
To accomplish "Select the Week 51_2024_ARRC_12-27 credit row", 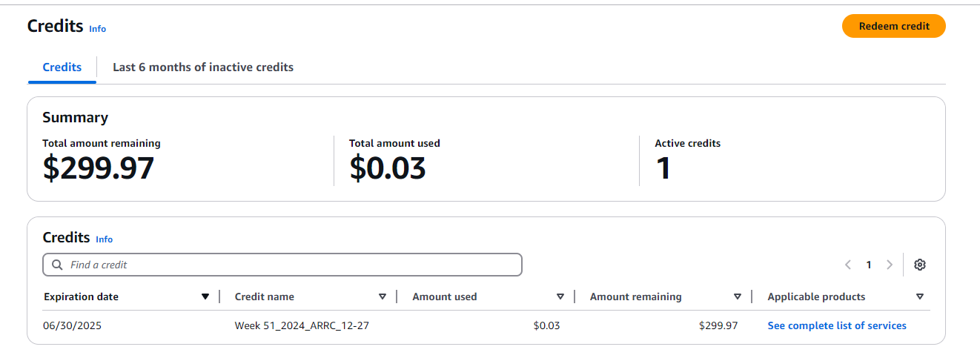I will pyautogui.click(x=486, y=325).
